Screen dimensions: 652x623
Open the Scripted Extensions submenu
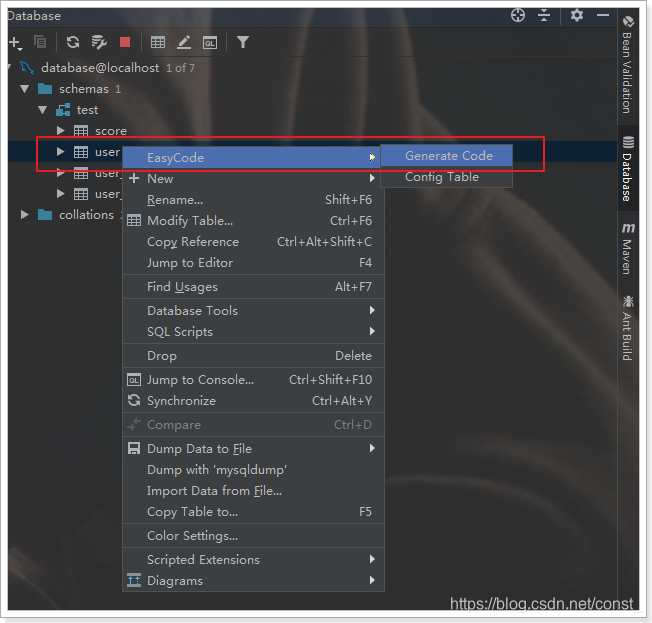[x=253, y=560]
